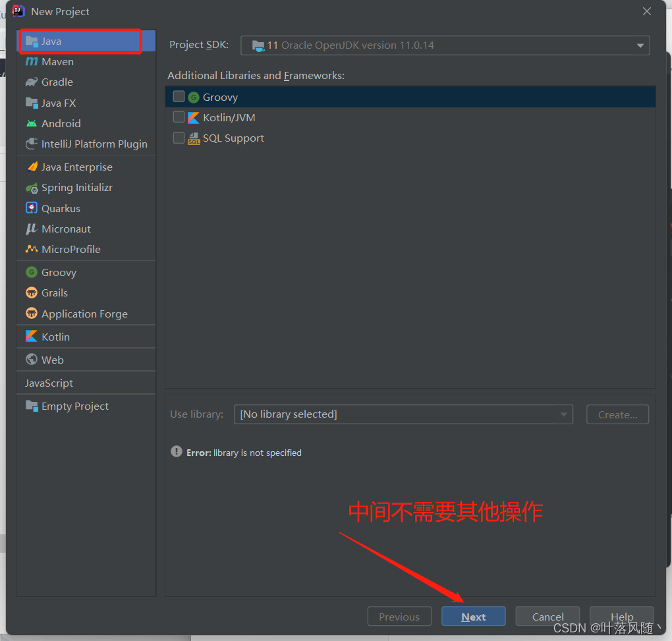Choose the Quarkus icon
The height and width of the screenshot is (641, 672).
click(32, 208)
